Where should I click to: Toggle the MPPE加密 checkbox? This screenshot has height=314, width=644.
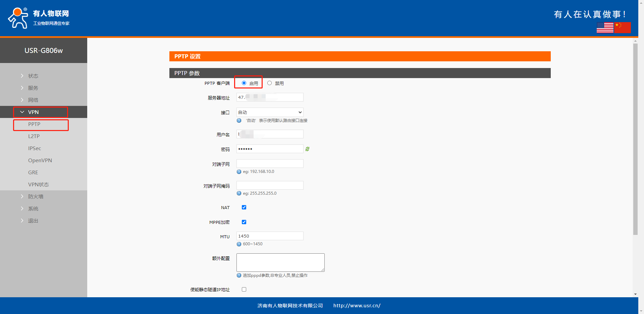[x=244, y=222]
